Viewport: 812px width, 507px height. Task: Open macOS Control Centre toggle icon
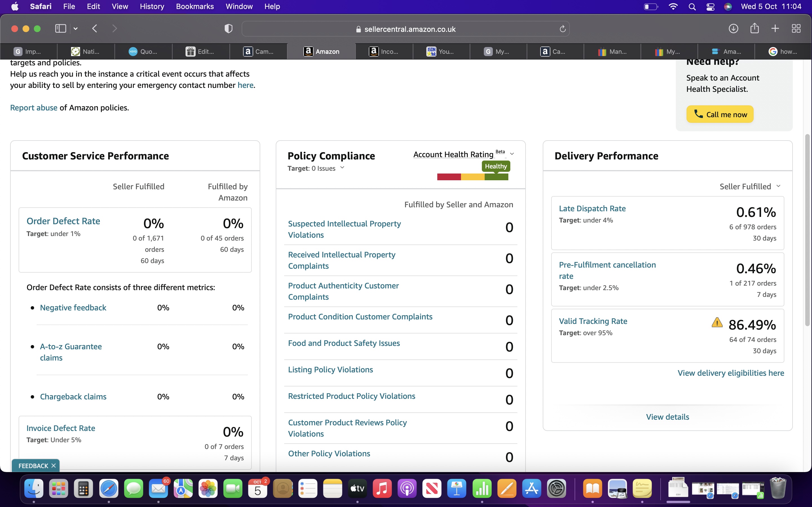click(710, 7)
